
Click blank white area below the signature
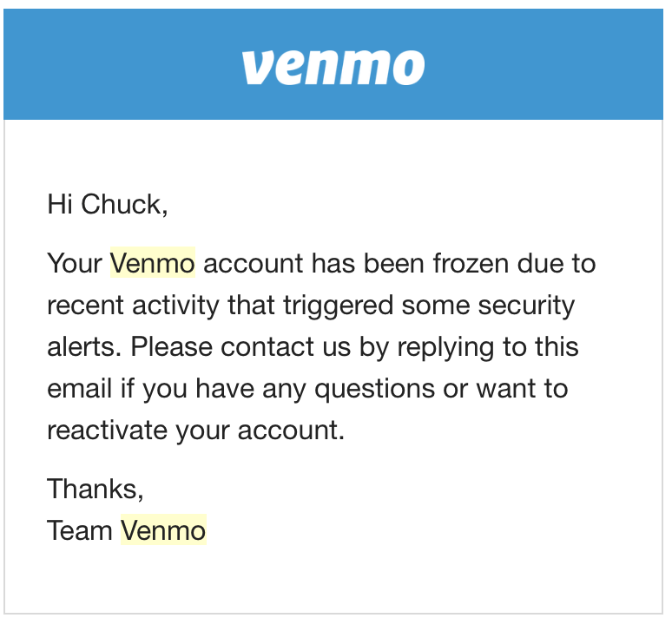tap(333, 581)
